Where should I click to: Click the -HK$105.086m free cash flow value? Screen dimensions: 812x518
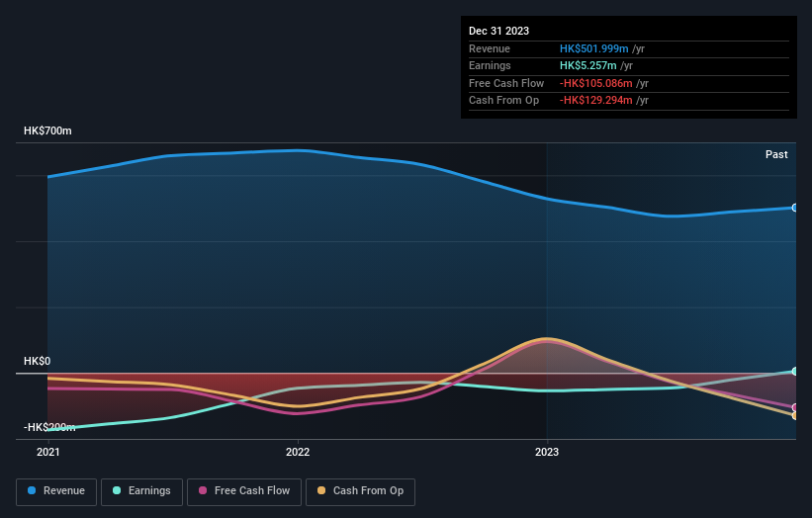[x=596, y=83]
